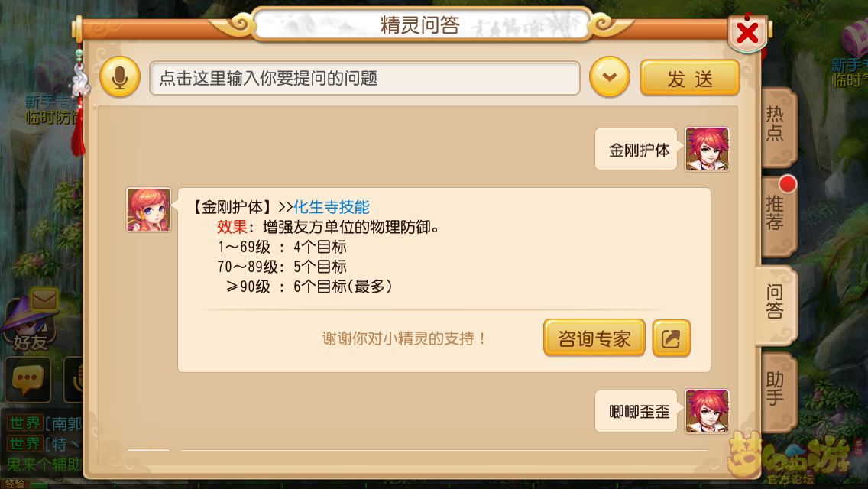Screen dimensions: 868x489
Task: Click the player avatar beside 金刚护体
Action: 707,149
